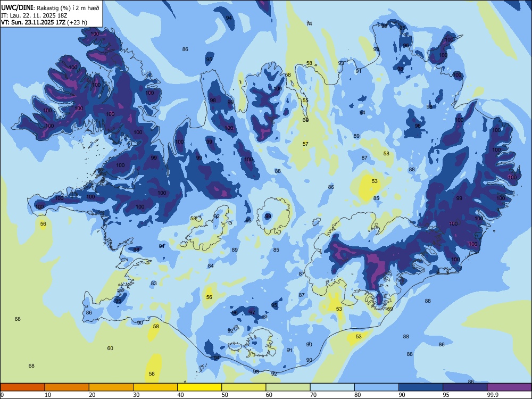Click the '74' humidity value on the map
Image resolution: width=532 pixels, height=399 pixels.
tap(309, 23)
